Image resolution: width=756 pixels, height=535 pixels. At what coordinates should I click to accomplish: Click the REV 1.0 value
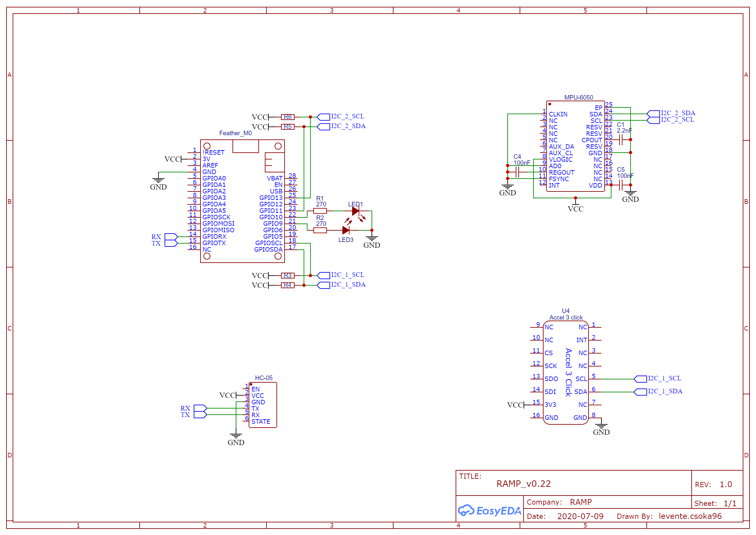coord(726,485)
